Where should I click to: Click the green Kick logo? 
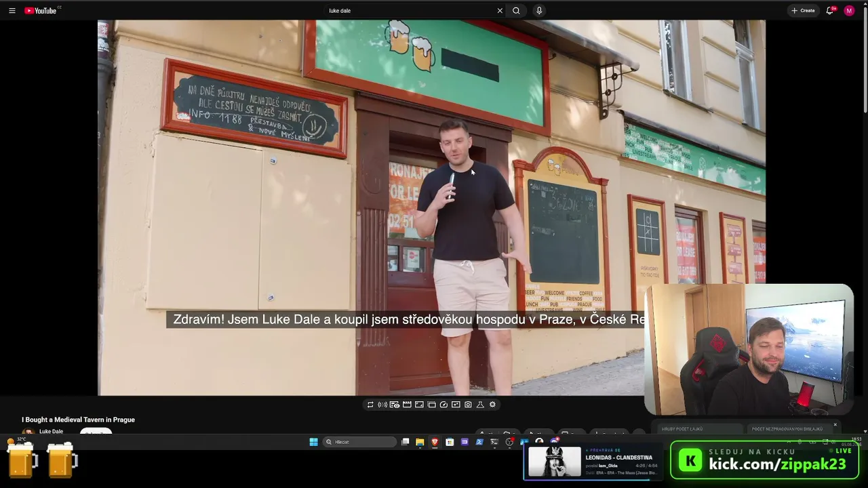click(690, 461)
